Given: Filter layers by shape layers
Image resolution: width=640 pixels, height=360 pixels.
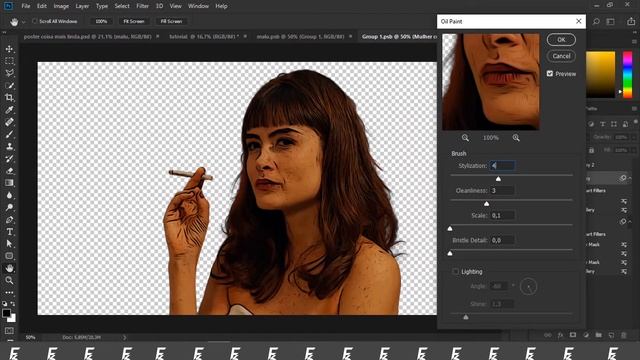Looking at the screenshot, I should coord(614,124).
